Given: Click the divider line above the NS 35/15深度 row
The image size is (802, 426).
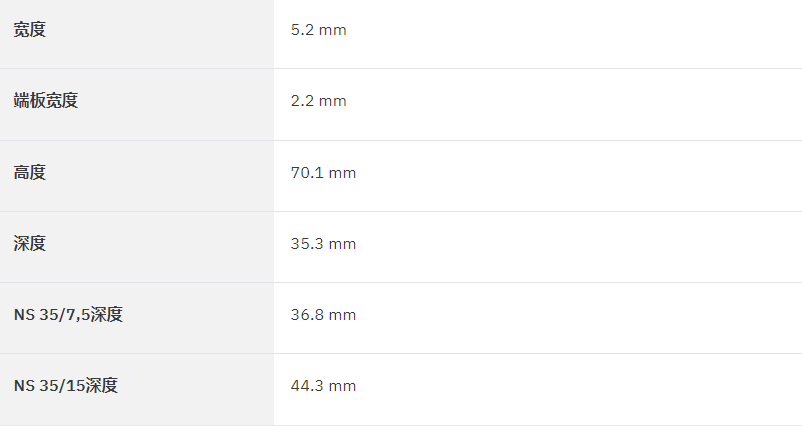Looking at the screenshot, I should coord(401,353).
